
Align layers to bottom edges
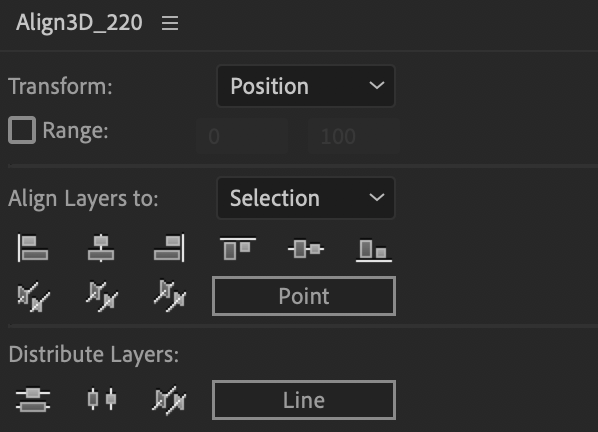click(374, 251)
